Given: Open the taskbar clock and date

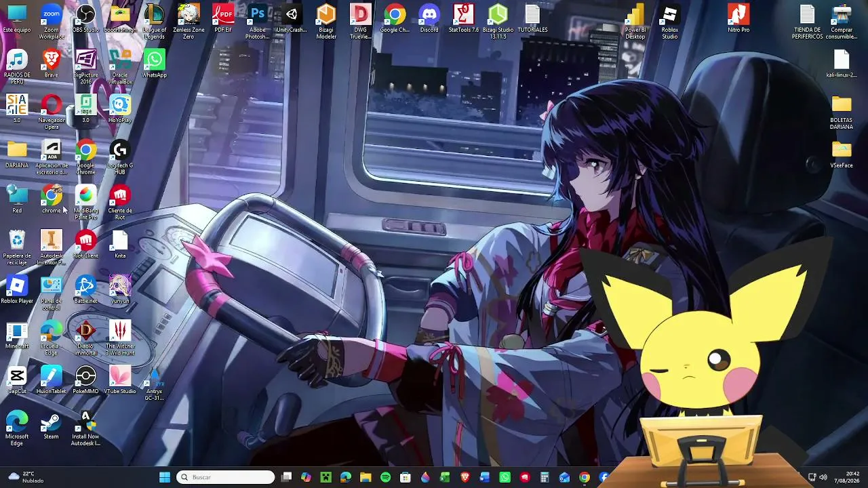Looking at the screenshot, I should pos(847,477).
